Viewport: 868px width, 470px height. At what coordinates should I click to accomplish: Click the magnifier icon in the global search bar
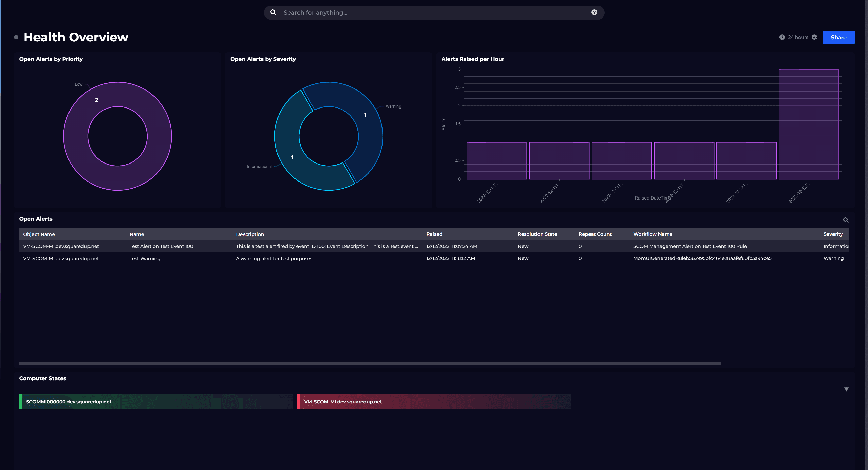tap(273, 12)
